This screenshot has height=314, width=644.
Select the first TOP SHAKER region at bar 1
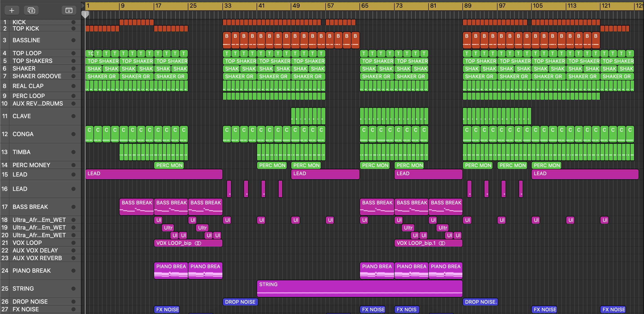(x=102, y=61)
